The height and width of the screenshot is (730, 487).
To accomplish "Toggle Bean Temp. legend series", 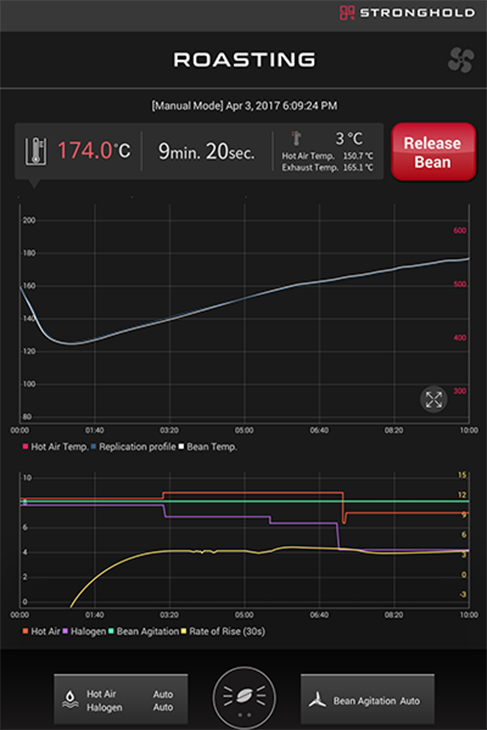I will click(x=208, y=447).
